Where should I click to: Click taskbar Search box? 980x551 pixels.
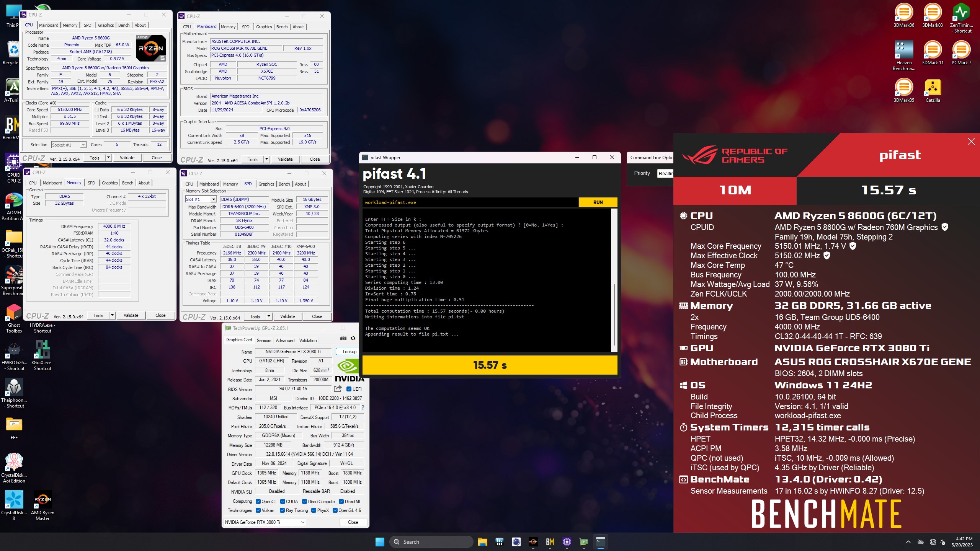pos(431,542)
